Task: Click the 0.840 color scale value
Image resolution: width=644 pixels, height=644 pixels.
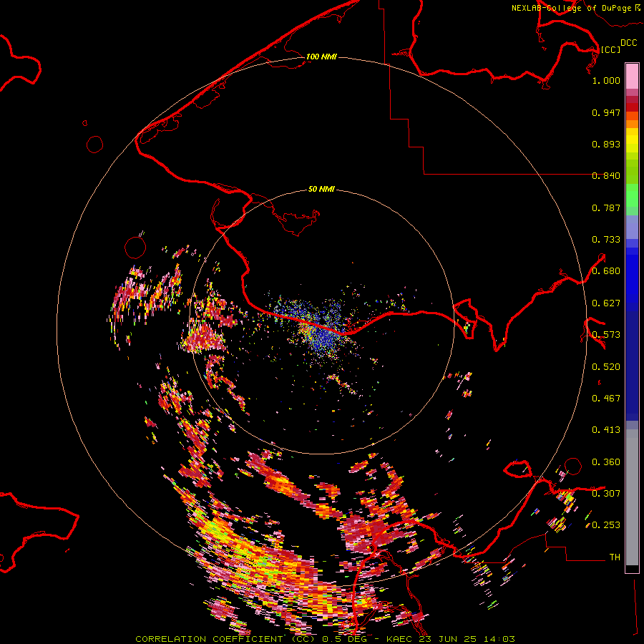Action: pyautogui.click(x=606, y=176)
